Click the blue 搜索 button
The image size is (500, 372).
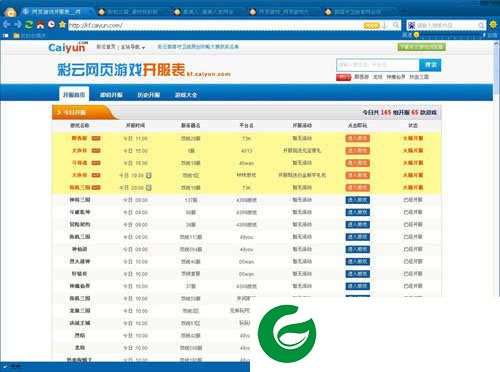(430, 65)
